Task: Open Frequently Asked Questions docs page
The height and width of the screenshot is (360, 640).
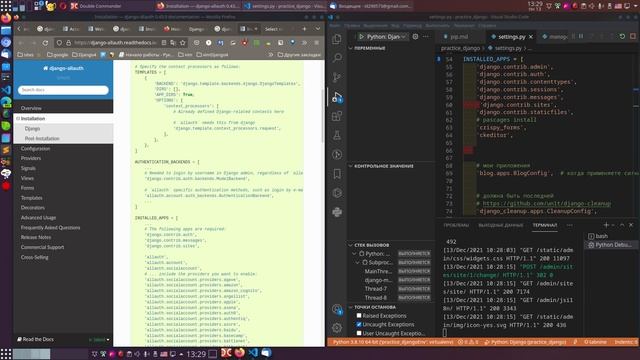Action: coord(51,228)
